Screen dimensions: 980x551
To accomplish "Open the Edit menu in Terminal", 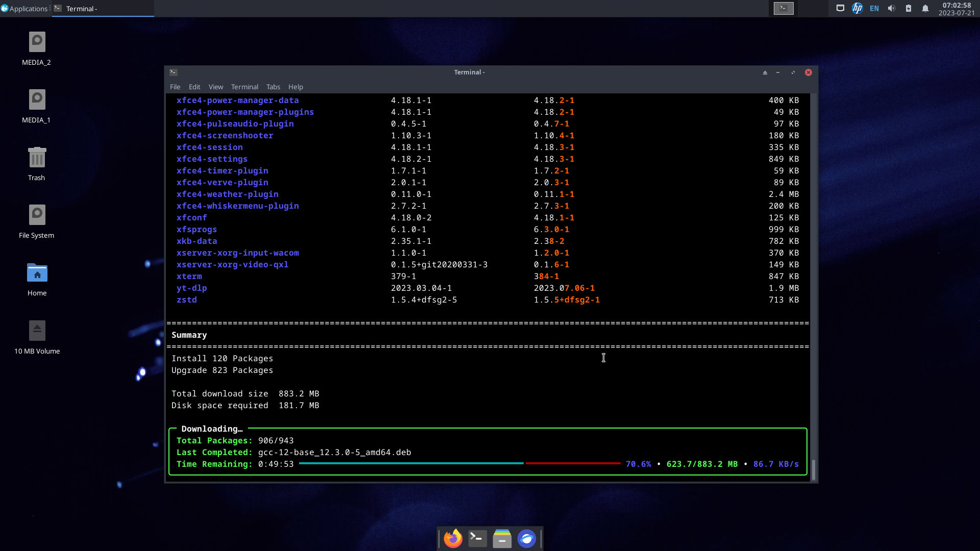I will [194, 87].
